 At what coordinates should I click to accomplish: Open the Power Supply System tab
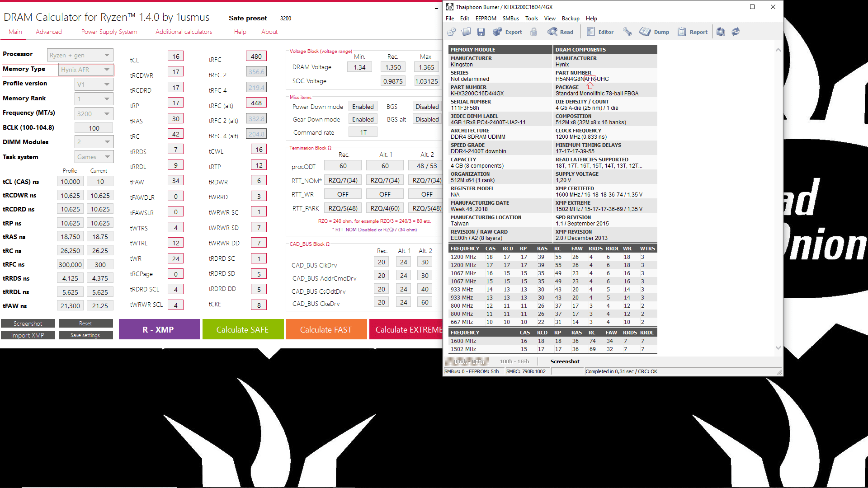[x=109, y=32]
